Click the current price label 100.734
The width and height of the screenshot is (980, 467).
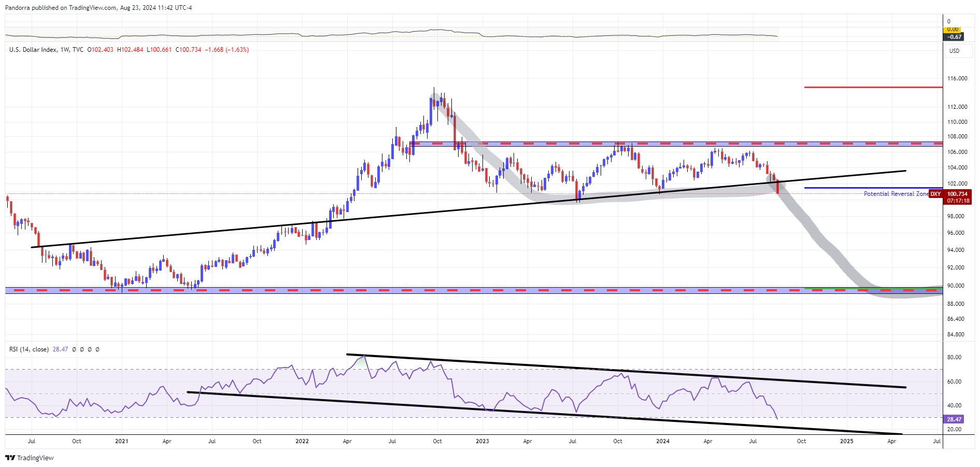tap(958, 194)
